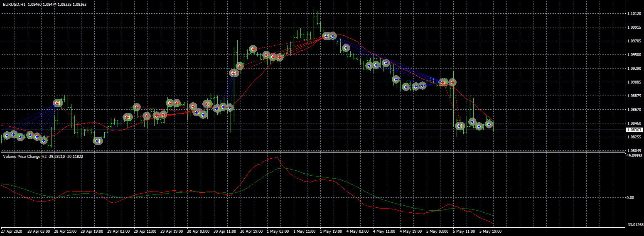The image size is (644, 236).
Task: Click the 28 Apr 19:00 time label
Action: click(92, 231)
